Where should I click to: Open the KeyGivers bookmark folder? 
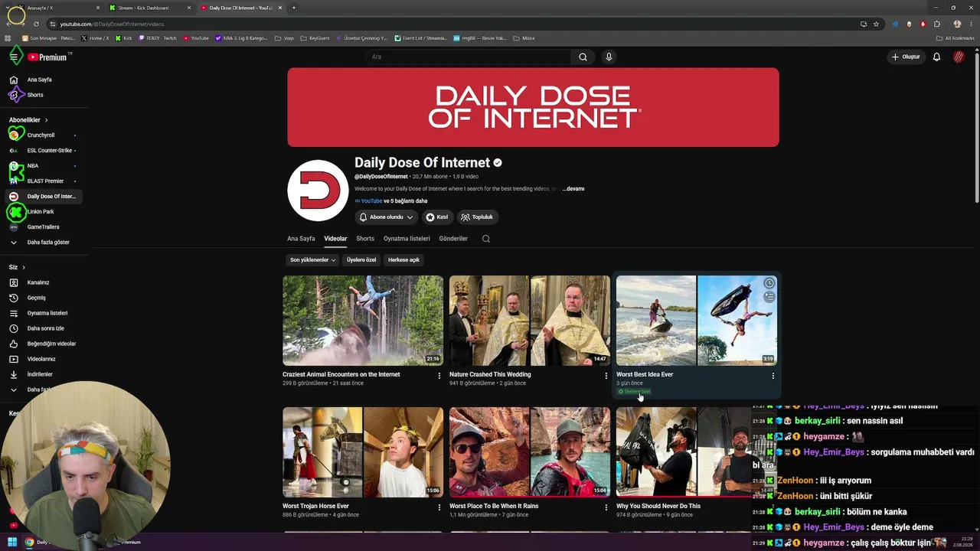pyautogui.click(x=314, y=38)
